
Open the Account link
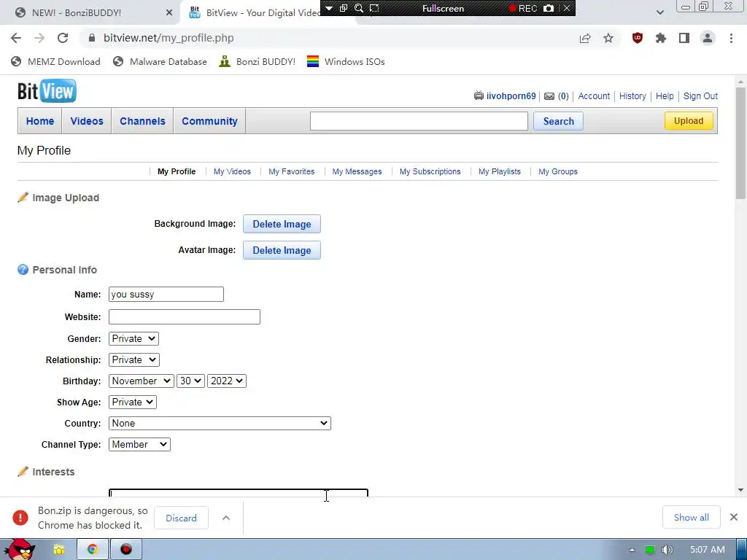pos(594,96)
